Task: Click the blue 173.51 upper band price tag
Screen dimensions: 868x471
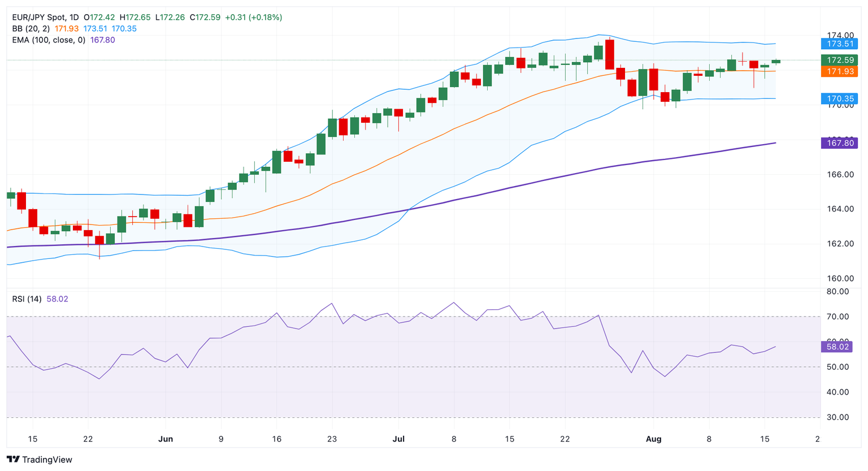Action: point(839,44)
